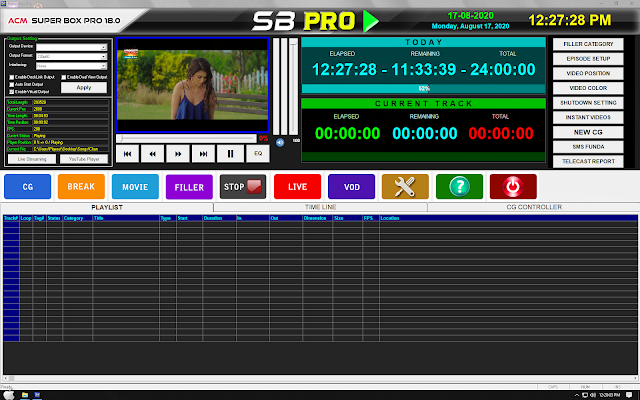The image size is (640, 400).
Task: Click the Title column header in playlist
Action: click(x=126, y=218)
